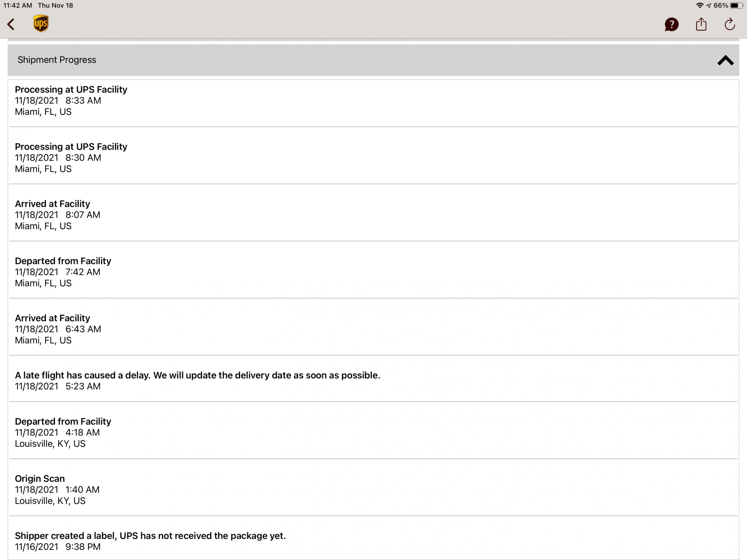Tap the share icon
This screenshot has width=747, height=560.
point(701,25)
